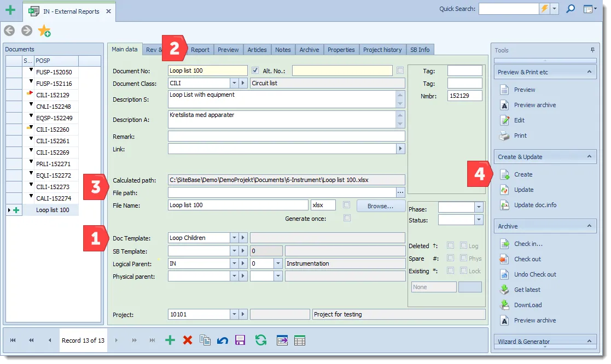Viewport: 611px width, 364px height.
Task: Click Update doc.info in tools
Action: (535, 205)
